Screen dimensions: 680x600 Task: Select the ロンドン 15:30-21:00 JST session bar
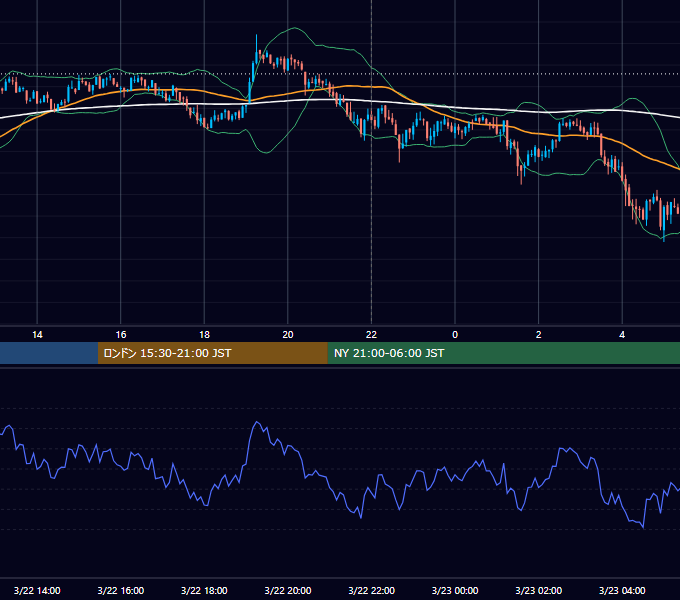tap(212, 353)
